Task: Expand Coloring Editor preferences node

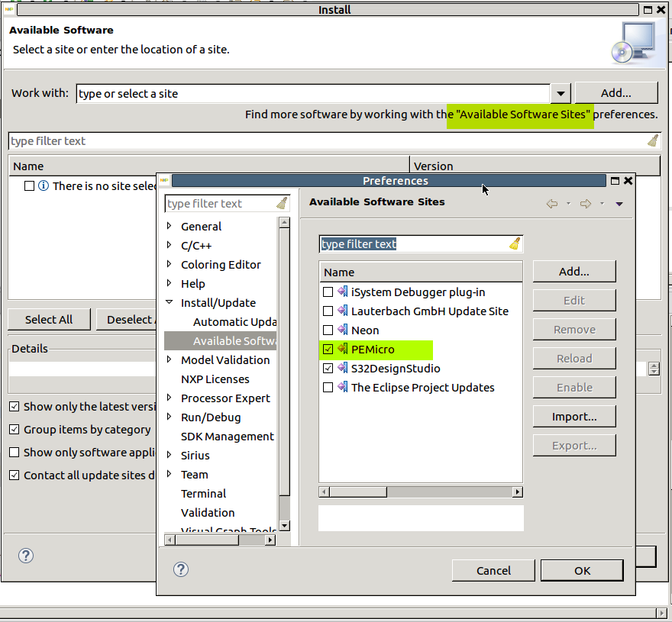Action: click(x=170, y=264)
